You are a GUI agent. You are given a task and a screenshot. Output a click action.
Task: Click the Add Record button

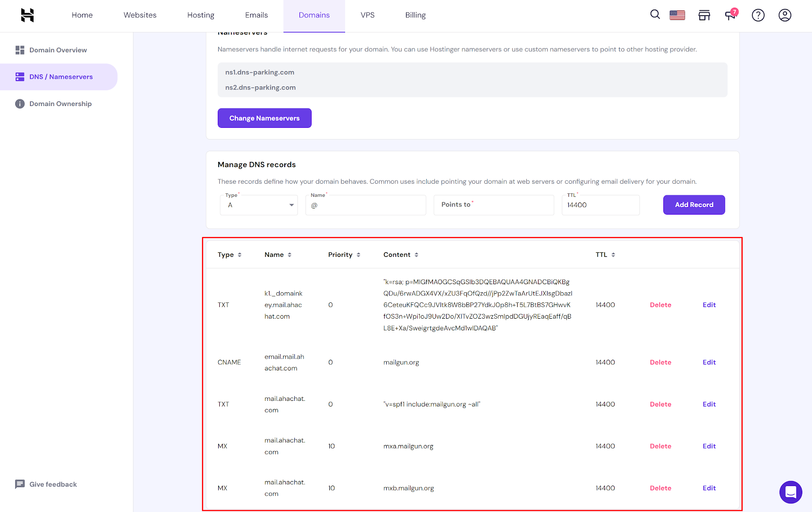coord(694,205)
